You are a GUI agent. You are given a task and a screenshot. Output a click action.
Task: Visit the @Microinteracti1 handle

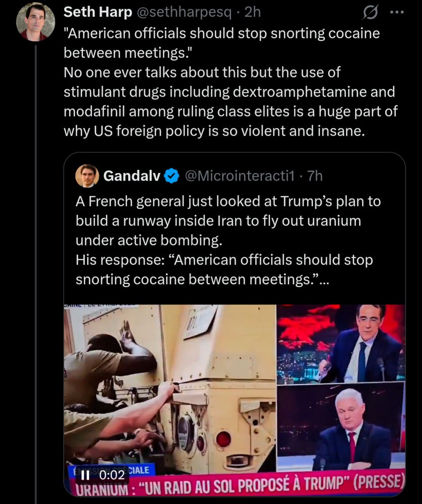239,175
